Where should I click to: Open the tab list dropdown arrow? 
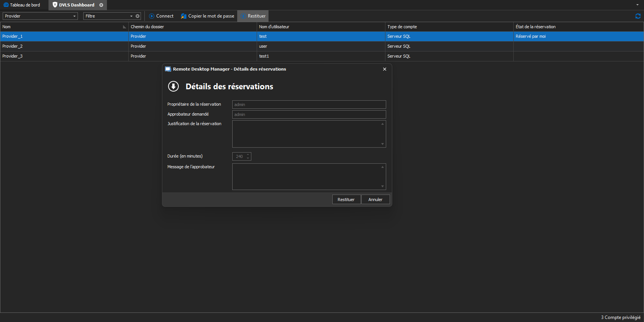pos(637,5)
